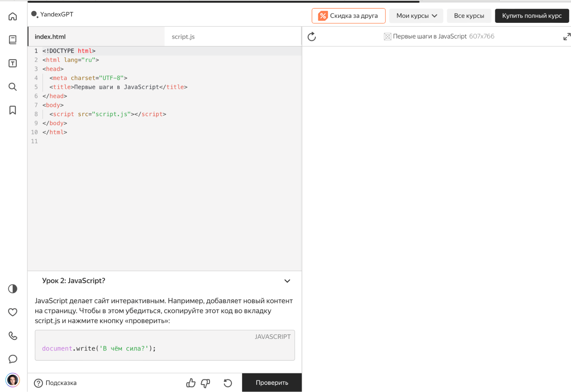Open the Подсказка hint link

pyautogui.click(x=55, y=383)
